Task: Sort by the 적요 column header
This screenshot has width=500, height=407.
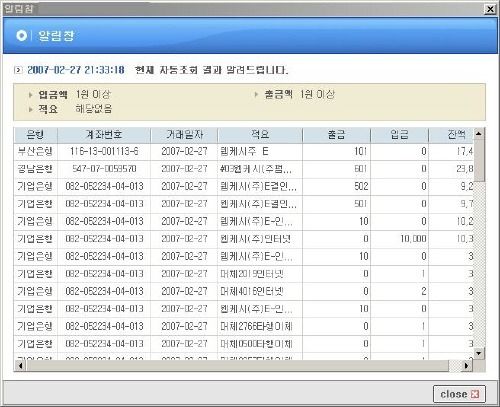Action: click(260, 135)
